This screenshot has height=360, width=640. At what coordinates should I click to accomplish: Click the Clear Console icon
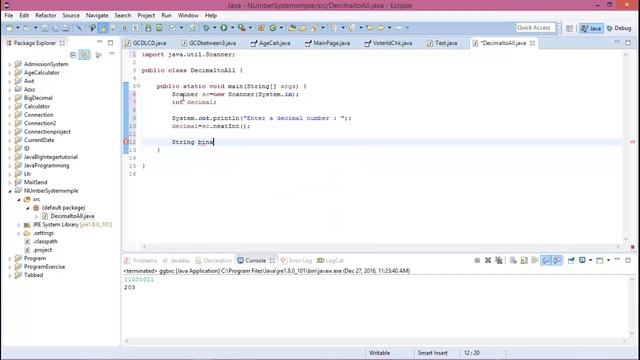[x=513, y=260]
